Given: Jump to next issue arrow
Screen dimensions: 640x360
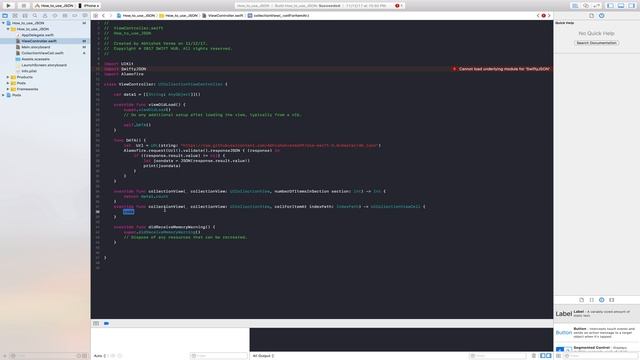Looking at the screenshot, I should (x=549, y=16).
